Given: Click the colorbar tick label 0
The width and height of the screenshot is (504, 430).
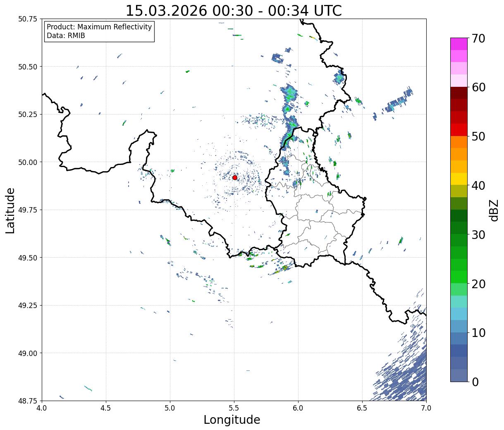Looking at the screenshot, I should pos(475,382).
